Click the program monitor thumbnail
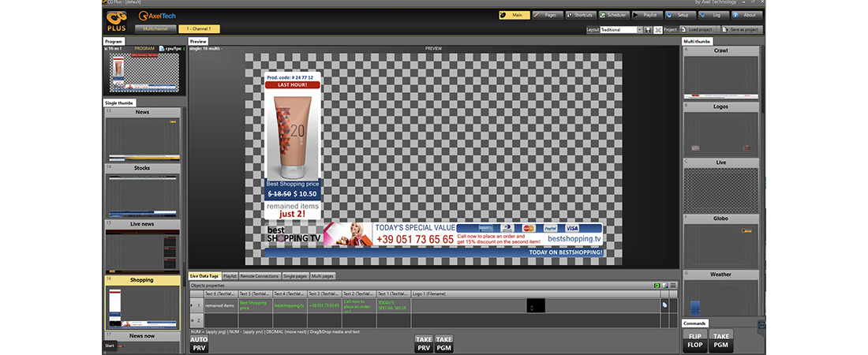 click(x=144, y=73)
